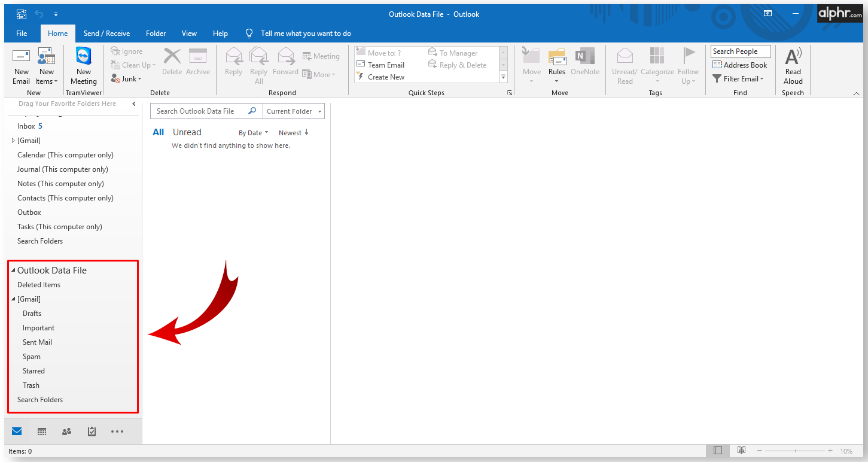Switch to Calendar view in navigation bar
This screenshot has height=462, width=868.
pos(42,431)
